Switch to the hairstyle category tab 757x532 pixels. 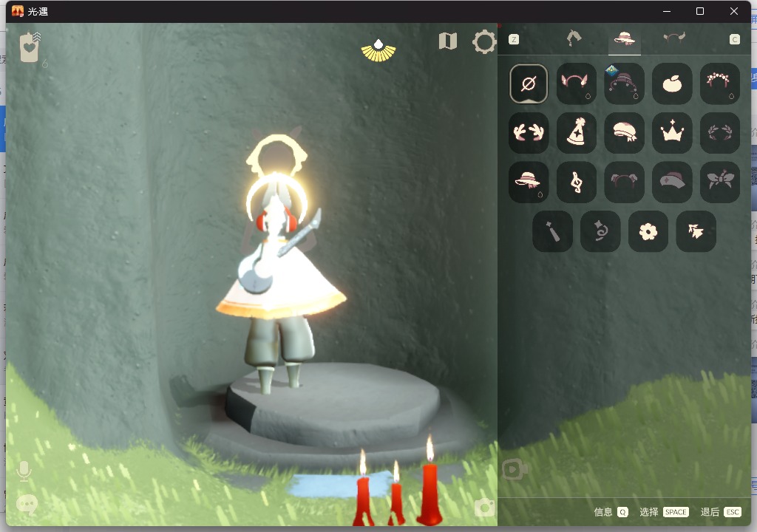click(x=574, y=38)
